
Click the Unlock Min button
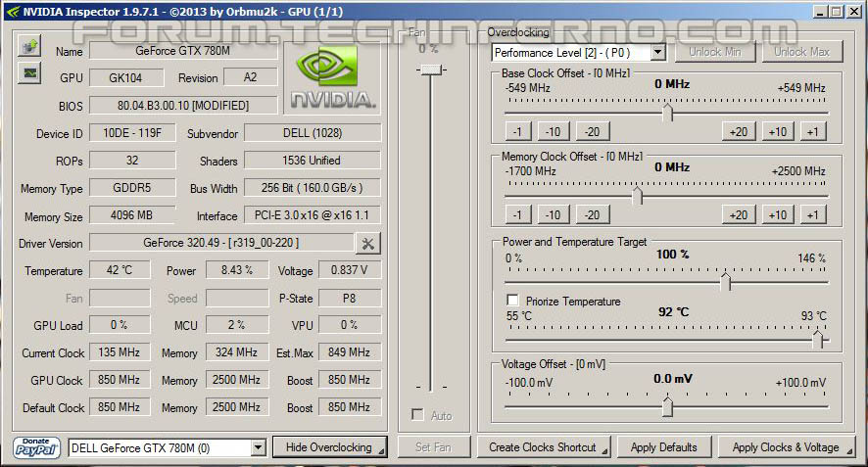click(x=714, y=52)
